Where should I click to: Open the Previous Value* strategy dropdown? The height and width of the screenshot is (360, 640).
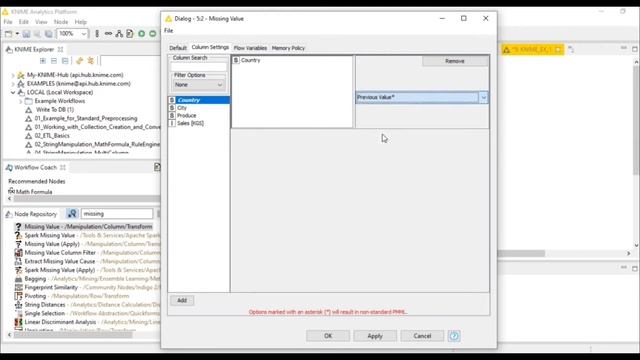pyautogui.click(x=483, y=97)
